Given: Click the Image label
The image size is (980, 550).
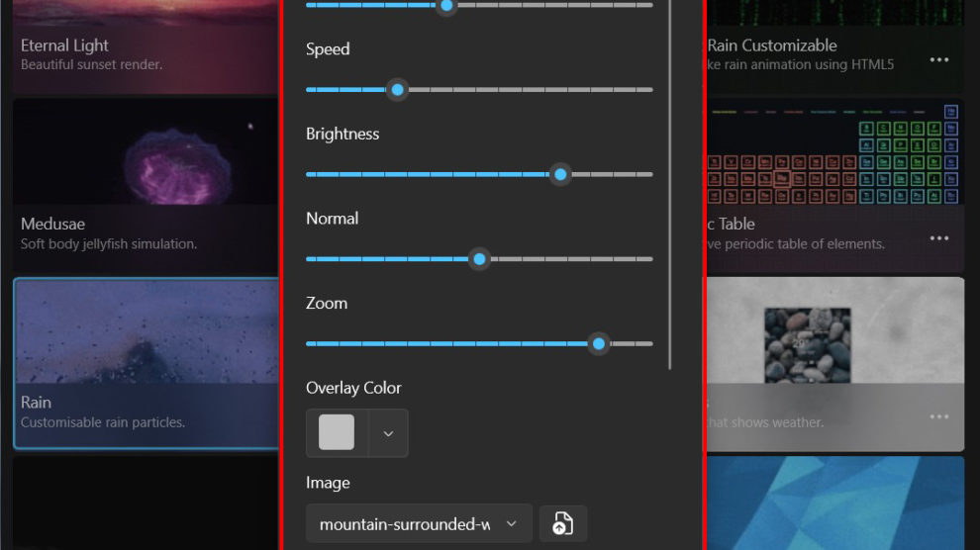Looking at the screenshot, I should click(328, 483).
